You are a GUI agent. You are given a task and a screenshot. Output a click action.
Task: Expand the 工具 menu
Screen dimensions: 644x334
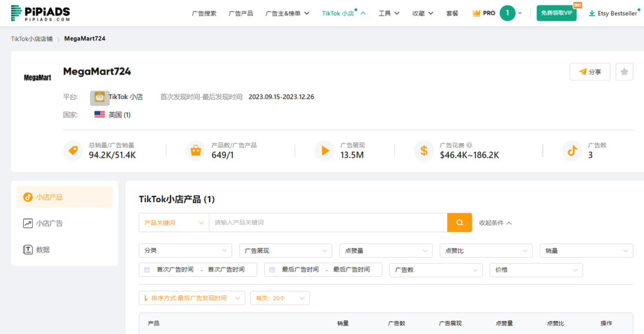point(389,14)
